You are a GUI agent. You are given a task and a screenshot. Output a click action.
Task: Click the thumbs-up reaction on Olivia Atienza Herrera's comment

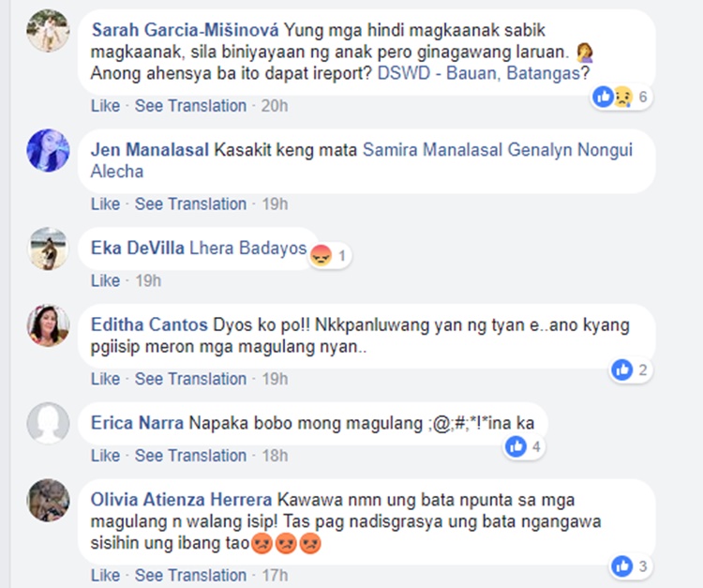[622, 566]
